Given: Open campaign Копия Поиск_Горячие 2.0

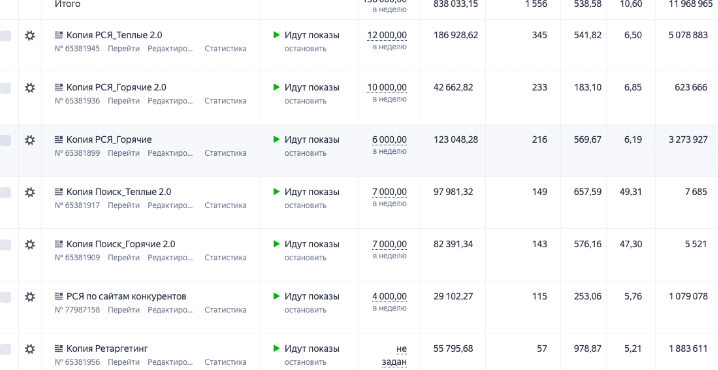Looking at the screenshot, I should 120,244.
